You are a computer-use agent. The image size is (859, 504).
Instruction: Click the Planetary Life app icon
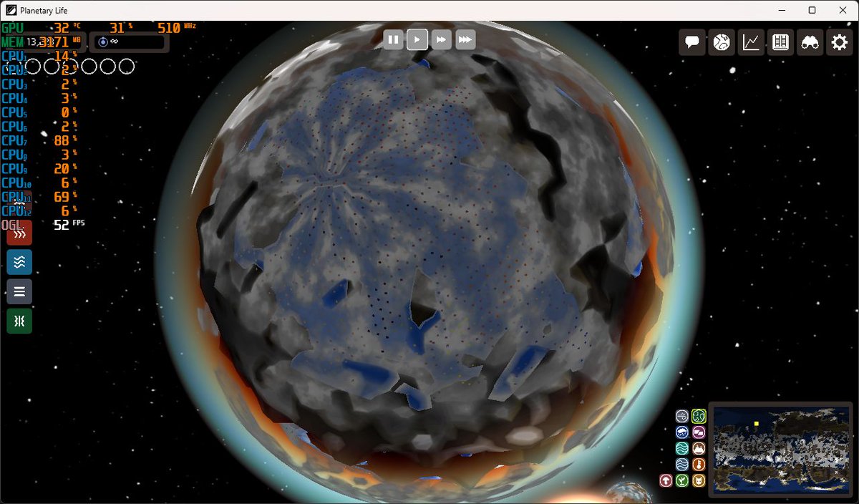pos(11,10)
